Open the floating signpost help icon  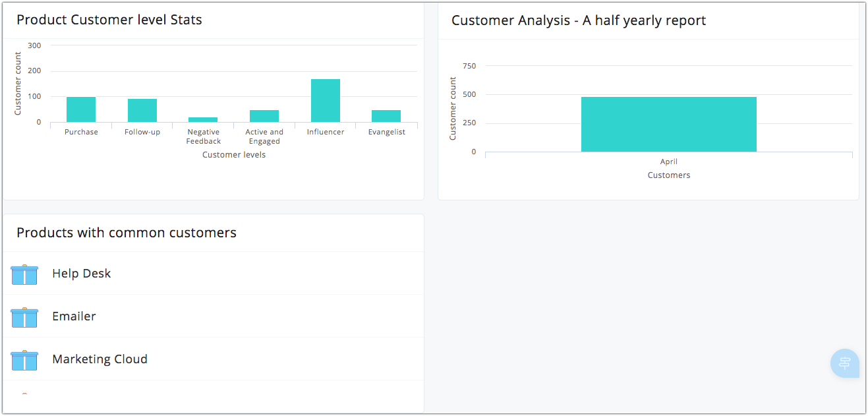(844, 363)
